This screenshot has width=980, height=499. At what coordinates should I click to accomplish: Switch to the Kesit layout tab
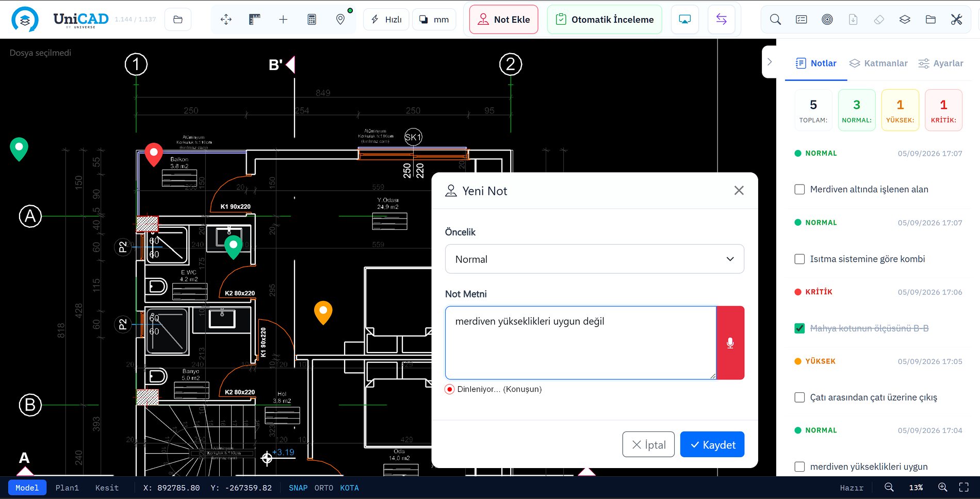pos(107,488)
